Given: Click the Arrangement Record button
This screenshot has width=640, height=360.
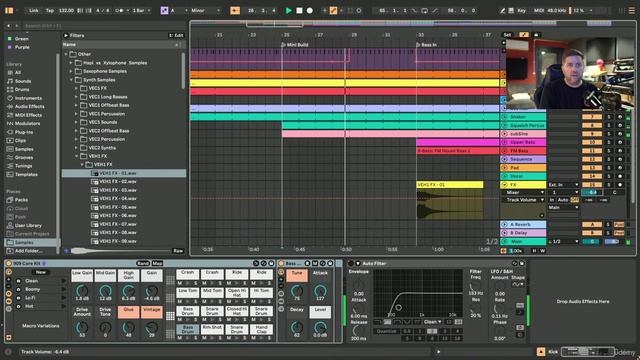Looking at the screenshot, I should pyautogui.click(x=310, y=11).
